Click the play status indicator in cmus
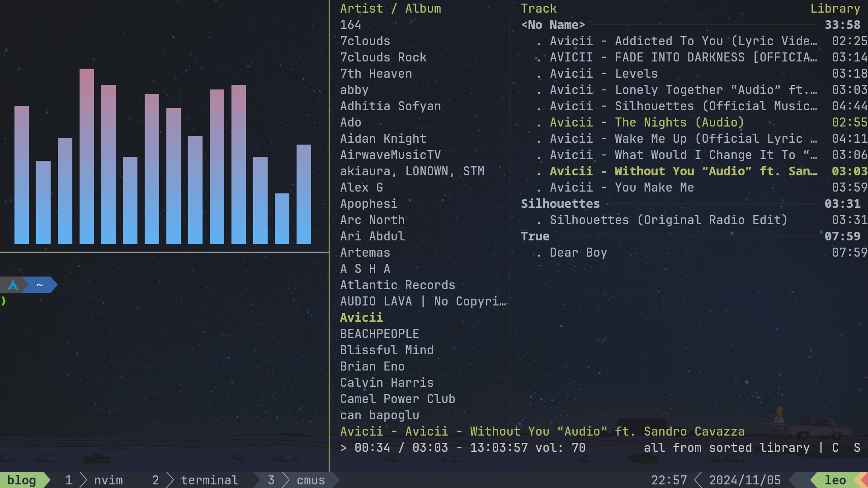868x488 pixels. pyautogui.click(x=344, y=448)
